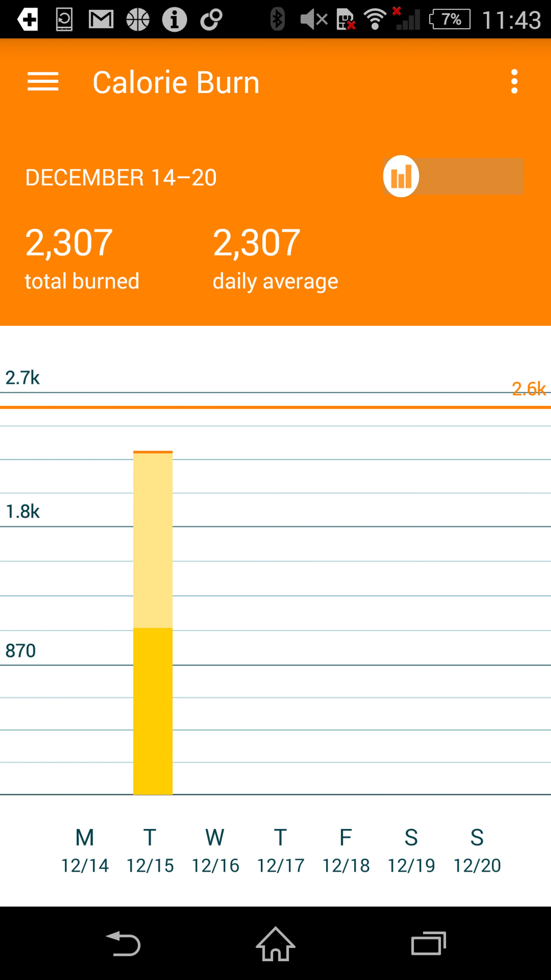Tap the basketball notification icon
Screen dimensions: 551x980
(x=138, y=19)
